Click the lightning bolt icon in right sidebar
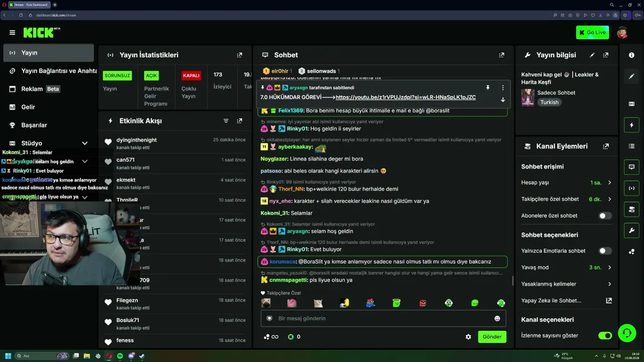The height and width of the screenshot is (362, 644). [x=631, y=125]
